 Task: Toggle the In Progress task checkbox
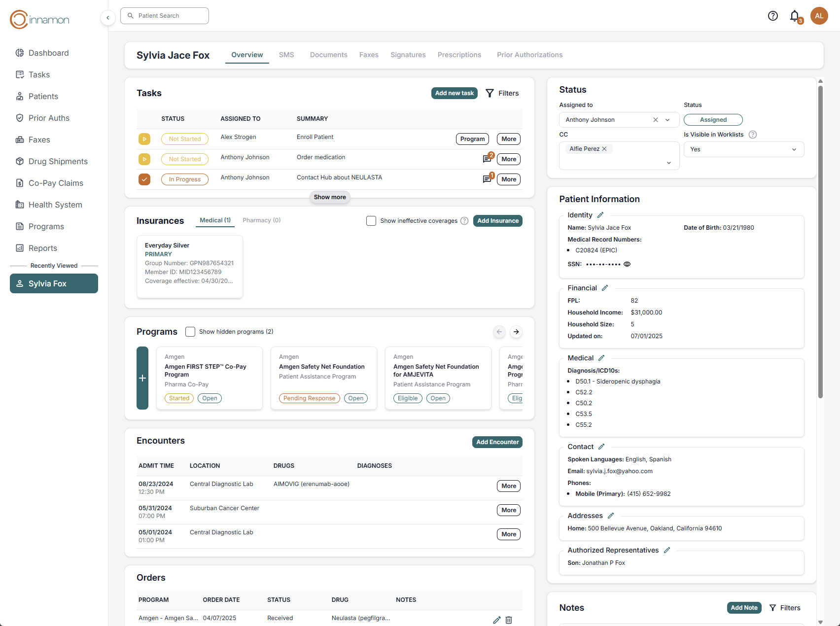tap(144, 179)
